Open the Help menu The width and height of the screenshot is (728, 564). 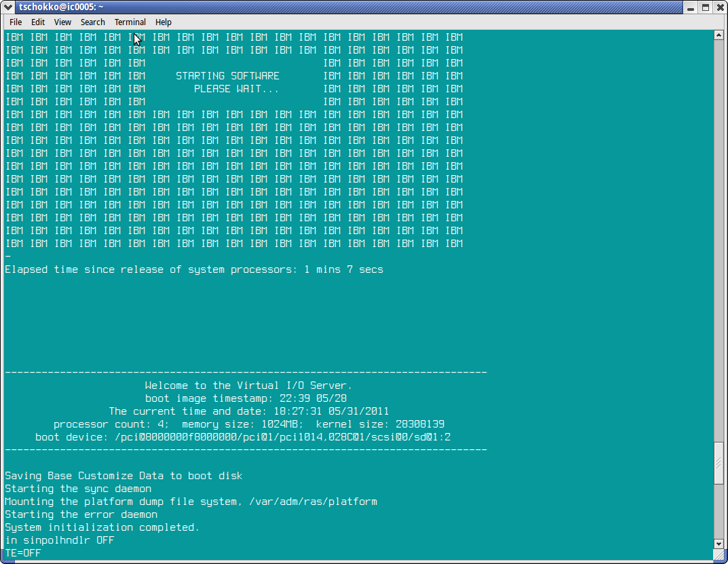(x=163, y=22)
